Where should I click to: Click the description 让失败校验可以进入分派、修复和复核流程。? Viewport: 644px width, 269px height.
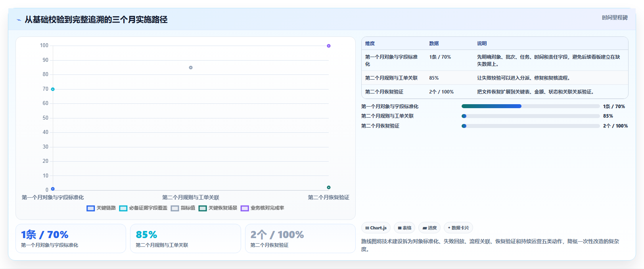525,78
